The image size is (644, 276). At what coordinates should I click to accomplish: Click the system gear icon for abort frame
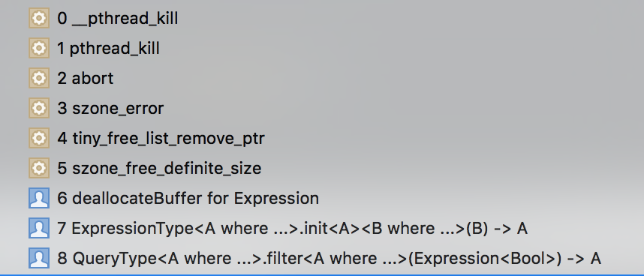click(39, 78)
